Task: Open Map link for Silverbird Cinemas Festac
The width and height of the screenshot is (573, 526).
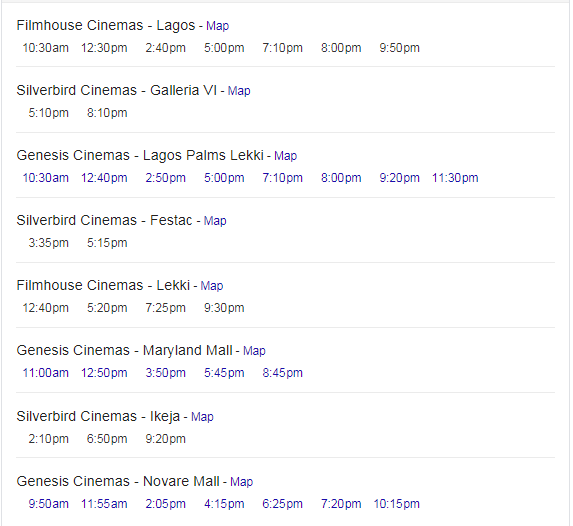Action: point(215,221)
